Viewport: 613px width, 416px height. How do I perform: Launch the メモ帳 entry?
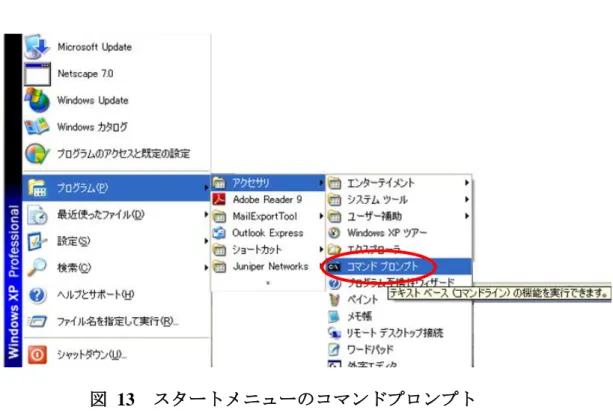(398, 316)
